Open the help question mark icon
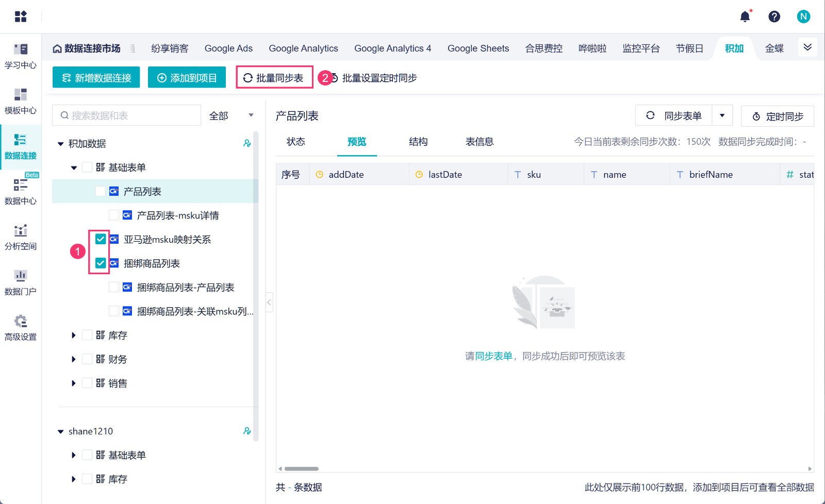 [774, 16]
